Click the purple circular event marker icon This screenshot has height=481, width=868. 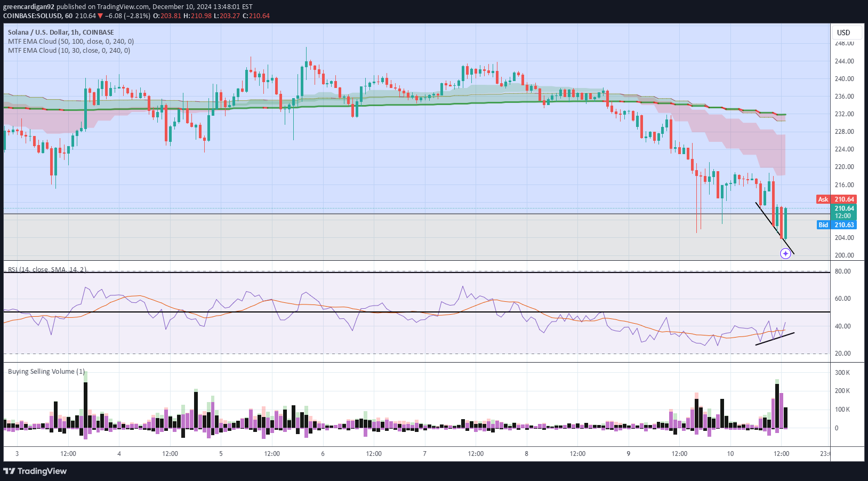[x=785, y=254]
